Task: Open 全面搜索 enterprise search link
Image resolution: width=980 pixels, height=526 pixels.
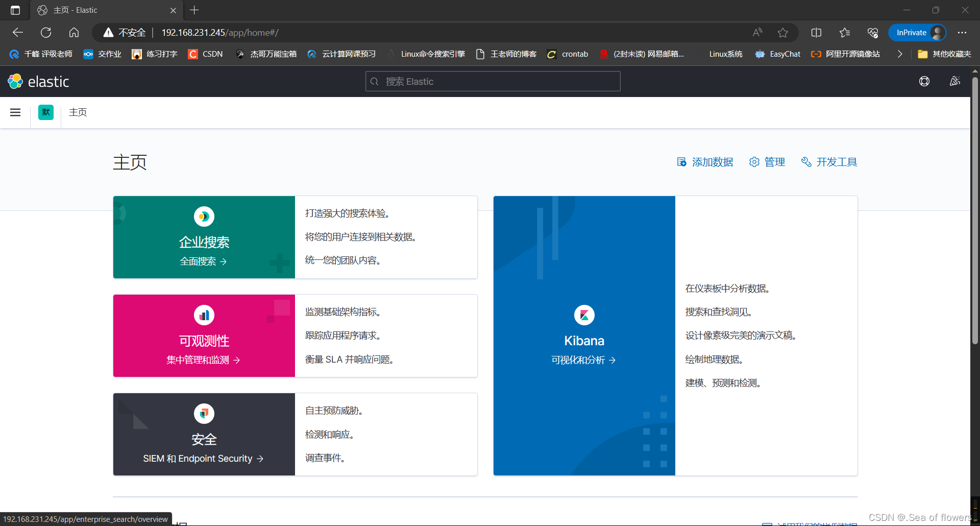Action: point(203,261)
